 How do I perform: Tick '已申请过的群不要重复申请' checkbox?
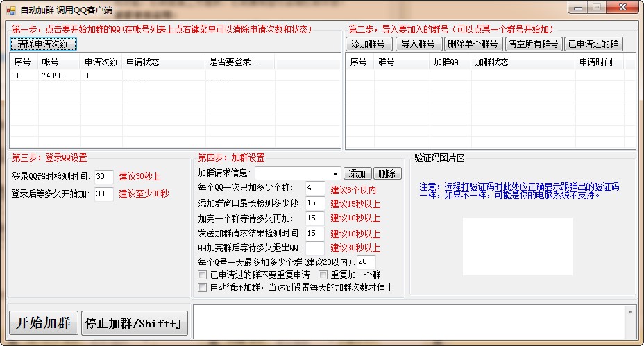[x=203, y=275]
